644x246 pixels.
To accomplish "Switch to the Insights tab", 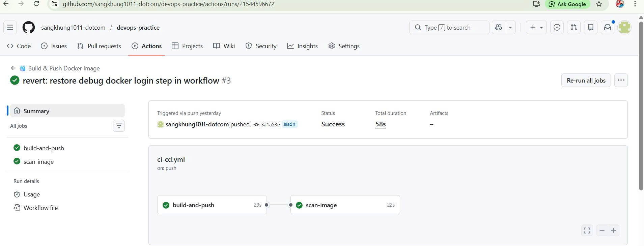I will 302,46.
